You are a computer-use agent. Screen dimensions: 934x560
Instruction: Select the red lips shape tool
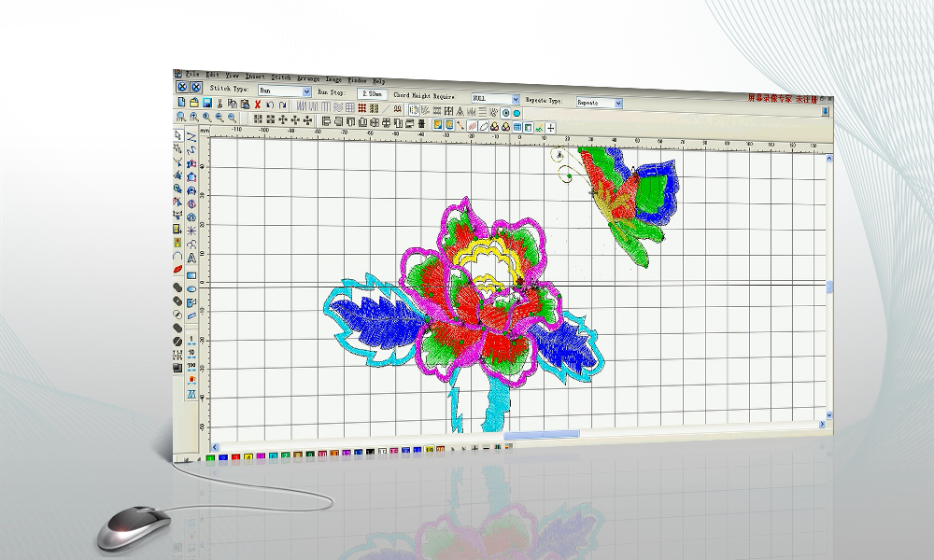point(177,269)
